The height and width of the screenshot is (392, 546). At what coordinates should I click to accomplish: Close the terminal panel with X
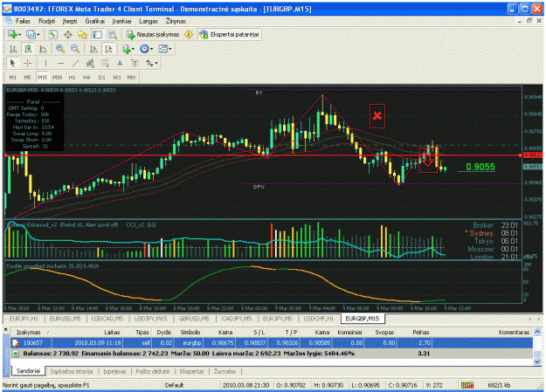5,329
